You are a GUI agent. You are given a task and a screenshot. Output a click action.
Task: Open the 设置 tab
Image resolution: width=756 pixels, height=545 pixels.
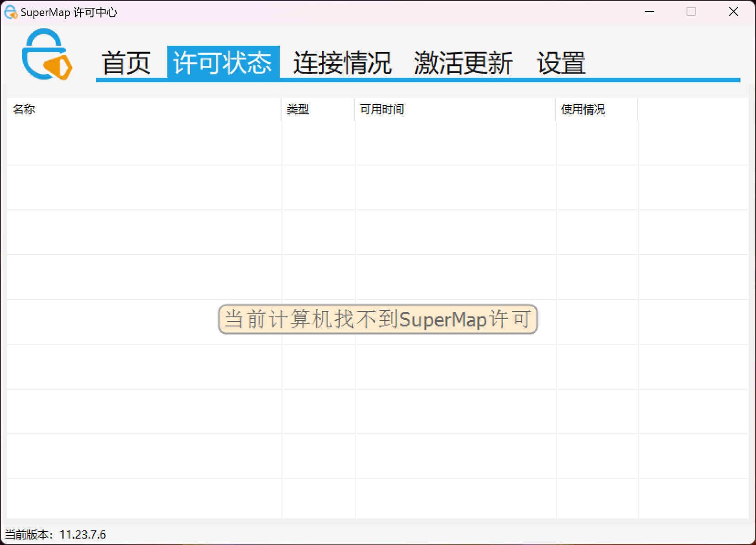pyautogui.click(x=561, y=62)
